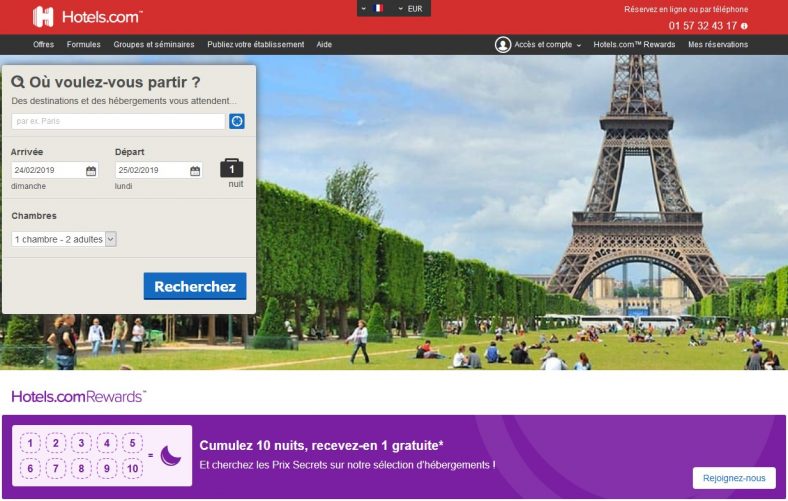Click the Prix Secrets subtitle text
The width and height of the screenshot is (788, 501).
pyautogui.click(x=347, y=465)
